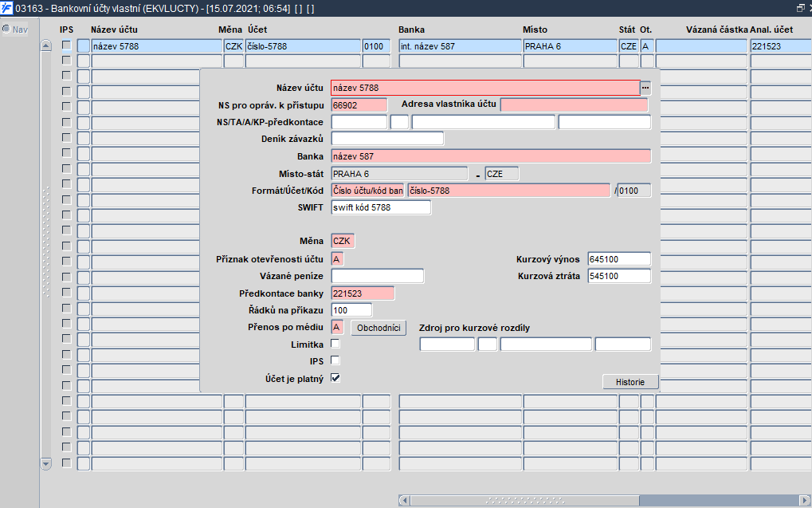Open the ellipsis lookup beside Název účtu
The height and width of the screenshot is (508, 812).
coord(645,88)
